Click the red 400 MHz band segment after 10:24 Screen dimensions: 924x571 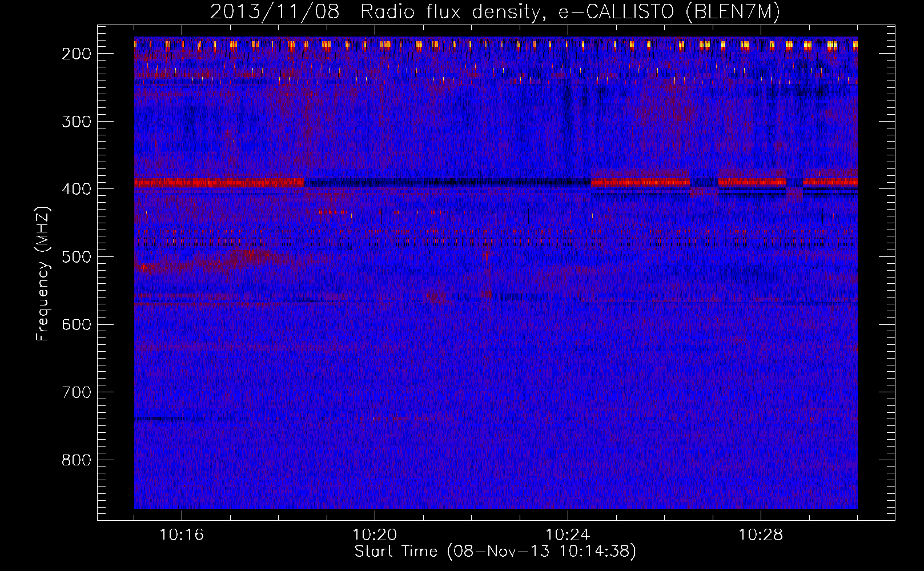(x=640, y=182)
